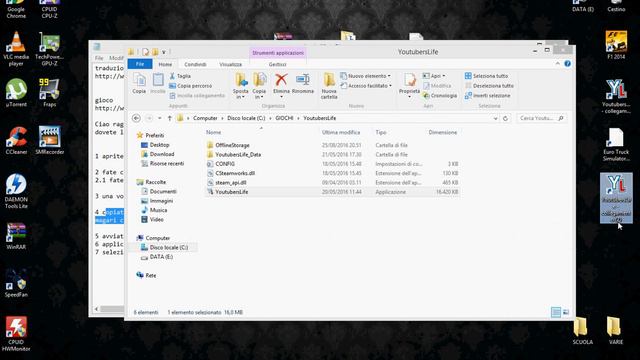Launch the Fraps desktop icon
Screen dimensions: 640x360
(x=49, y=93)
